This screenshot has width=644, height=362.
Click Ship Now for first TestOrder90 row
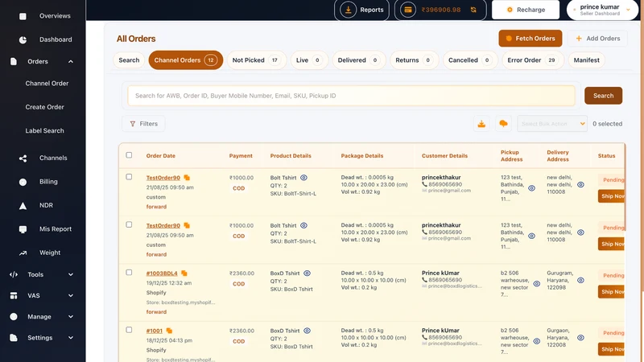(612, 196)
